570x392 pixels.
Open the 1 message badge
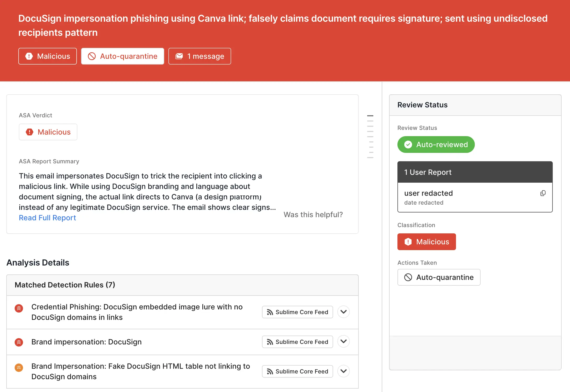tap(200, 56)
